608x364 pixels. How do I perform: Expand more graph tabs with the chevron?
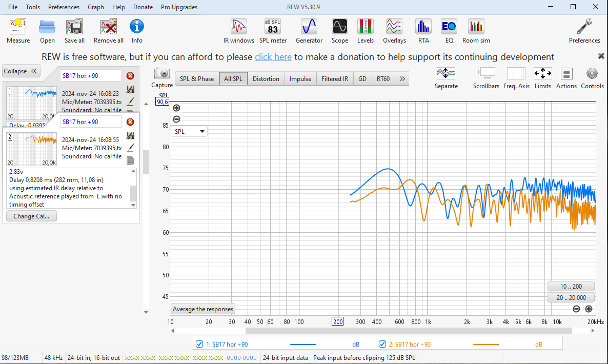402,79
